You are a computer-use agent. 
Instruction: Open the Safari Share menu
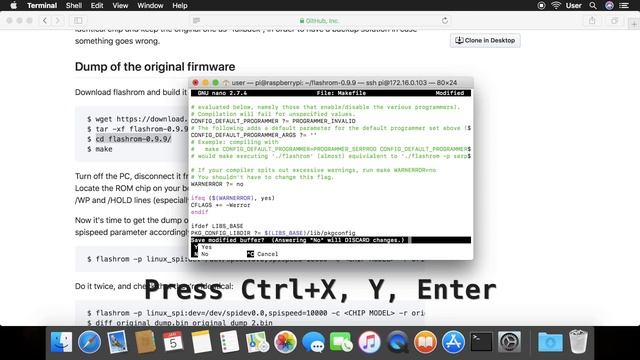click(592, 20)
